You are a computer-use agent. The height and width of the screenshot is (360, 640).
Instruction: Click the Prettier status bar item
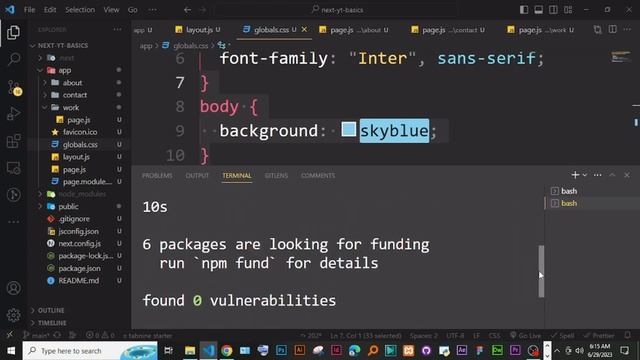pyautogui.click(x=599, y=336)
